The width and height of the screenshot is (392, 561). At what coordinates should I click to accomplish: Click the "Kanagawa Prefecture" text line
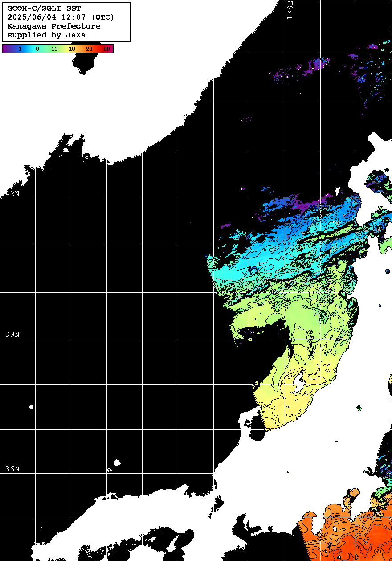(x=54, y=26)
